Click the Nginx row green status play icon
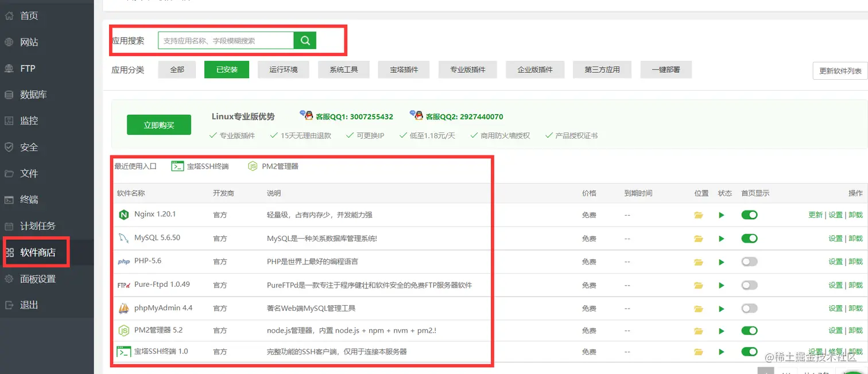 (x=722, y=215)
